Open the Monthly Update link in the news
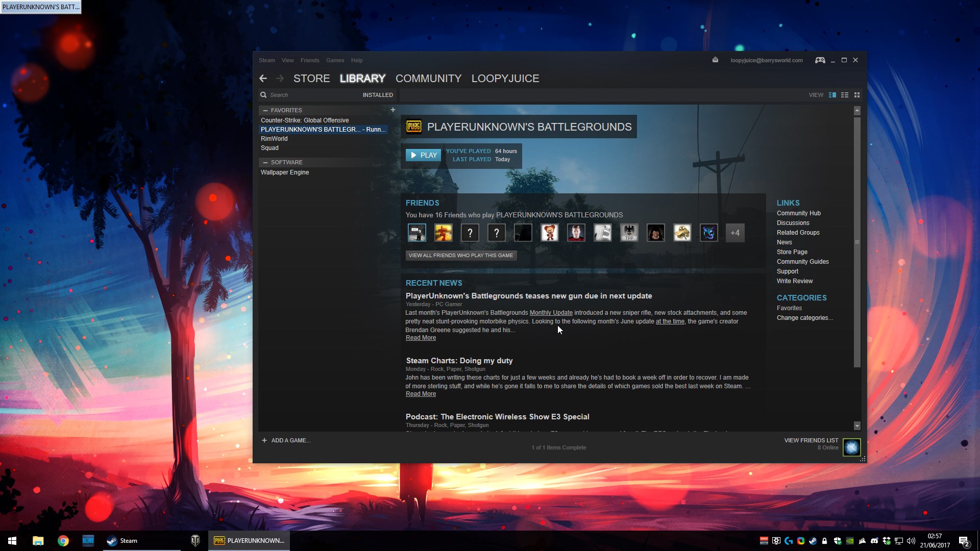Screen dimensions: 980x551 coord(551,313)
